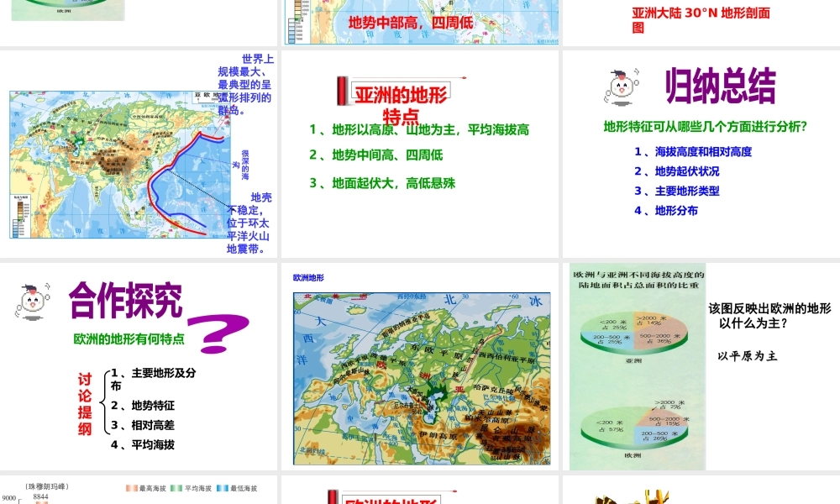Click text 欧洲的地形有何特点
The image size is (840, 504).
[129, 339]
